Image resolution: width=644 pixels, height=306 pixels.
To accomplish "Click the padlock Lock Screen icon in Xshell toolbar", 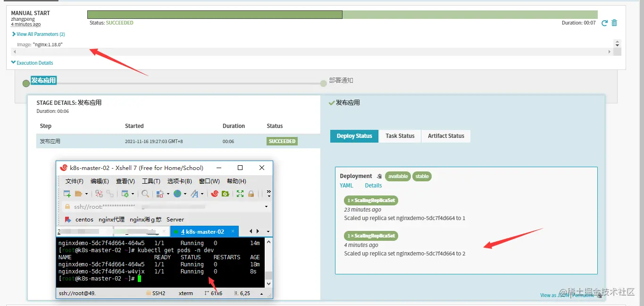I will click(251, 194).
